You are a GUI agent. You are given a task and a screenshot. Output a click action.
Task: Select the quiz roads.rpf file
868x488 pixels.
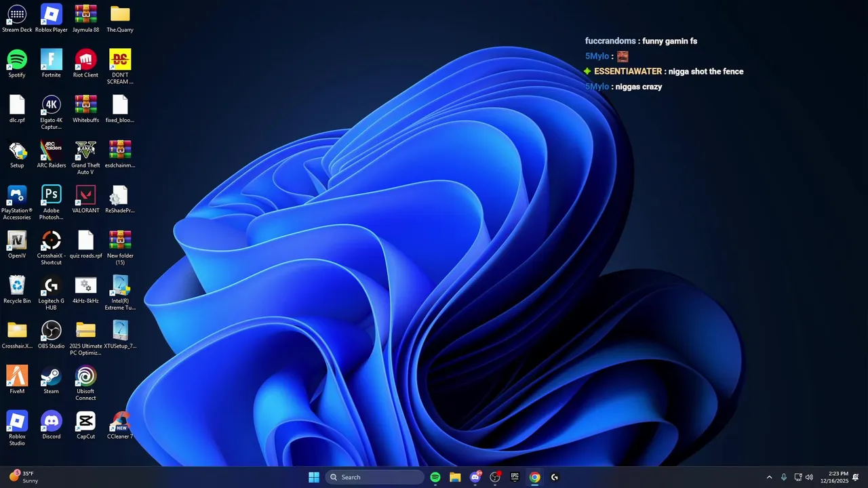pos(85,245)
